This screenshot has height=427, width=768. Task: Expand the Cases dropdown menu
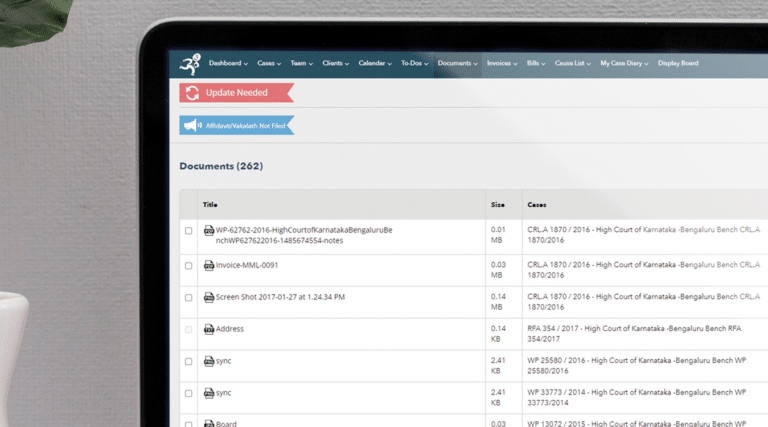[x=269, y=63]
